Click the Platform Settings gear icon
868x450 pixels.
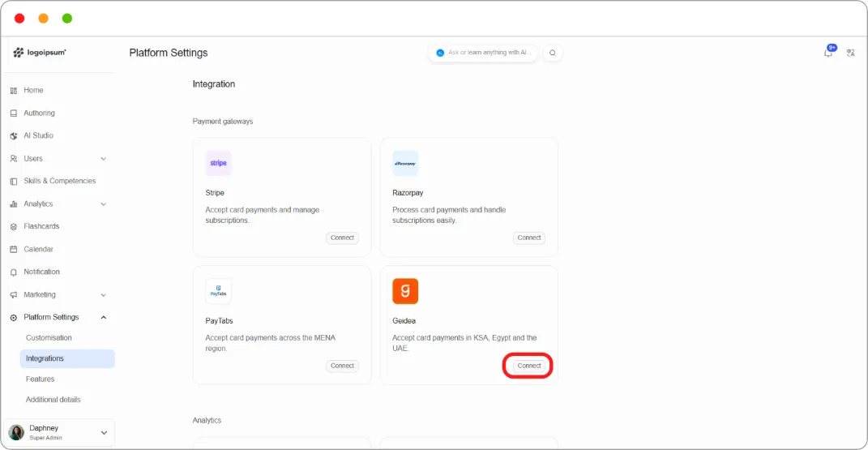14,317
